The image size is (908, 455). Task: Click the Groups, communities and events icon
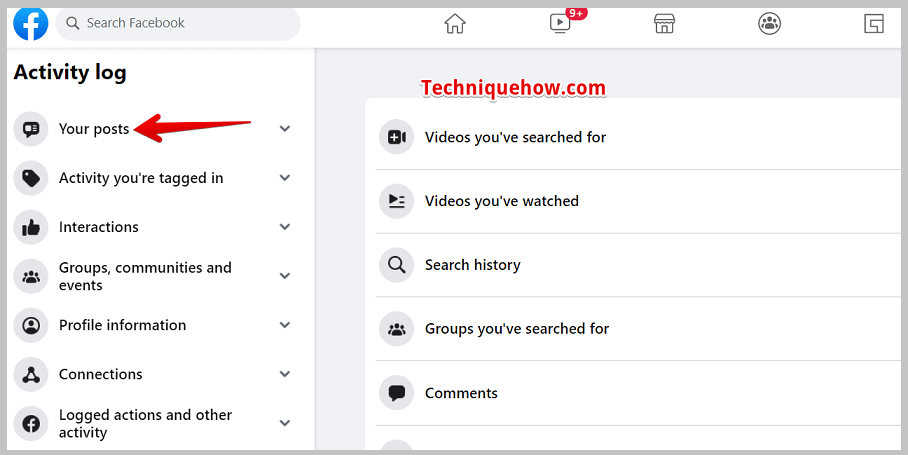pyautogui.click(x=31, y=276)
